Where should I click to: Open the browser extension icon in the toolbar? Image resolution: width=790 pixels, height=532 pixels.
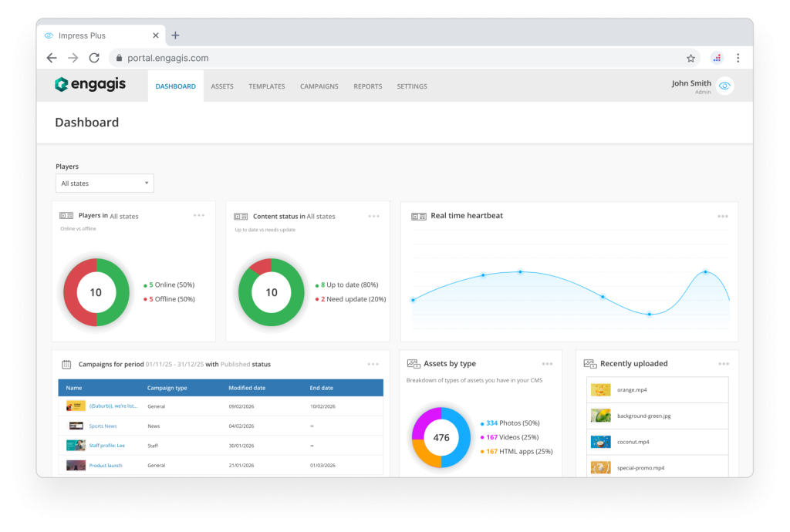click(x=717, y=58)
